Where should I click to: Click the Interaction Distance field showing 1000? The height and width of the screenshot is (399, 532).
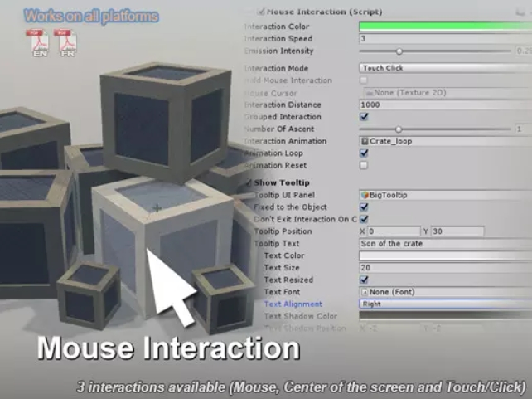pyautogui.click(x=446, y=105)
